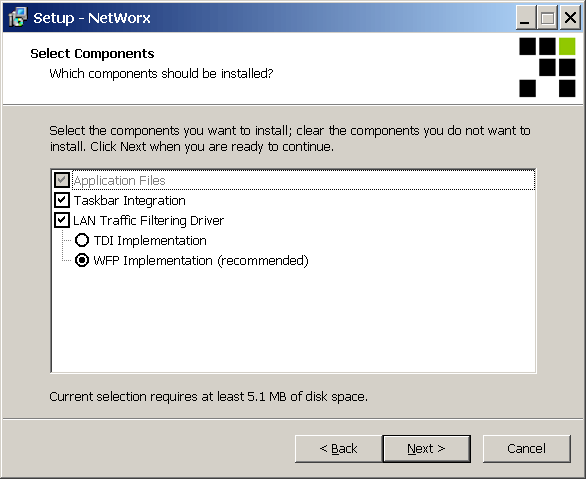Minimize the Setup window
The height and width of the screenshot is (479, 586).
coord(526,18)
